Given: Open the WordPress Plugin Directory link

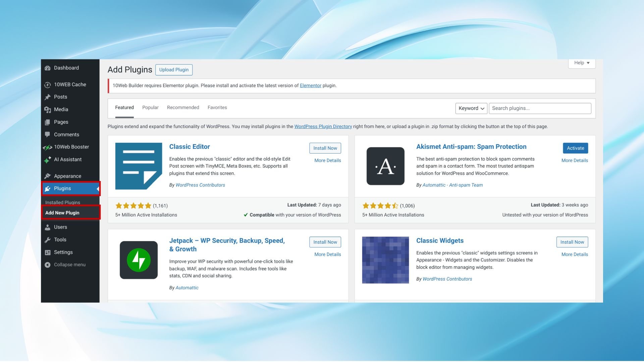Looking at the screenshot, I should (x=323, y=127).
